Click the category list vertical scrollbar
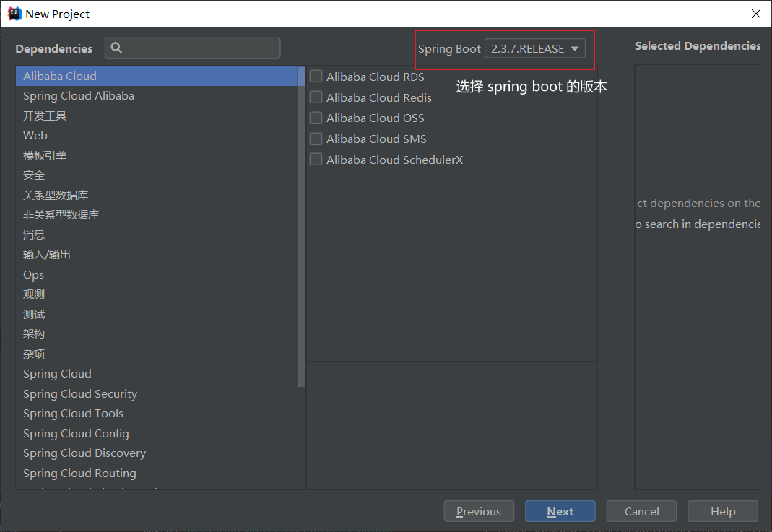Image resolution: width=772 pixels, height=532 pixels. 301,227
